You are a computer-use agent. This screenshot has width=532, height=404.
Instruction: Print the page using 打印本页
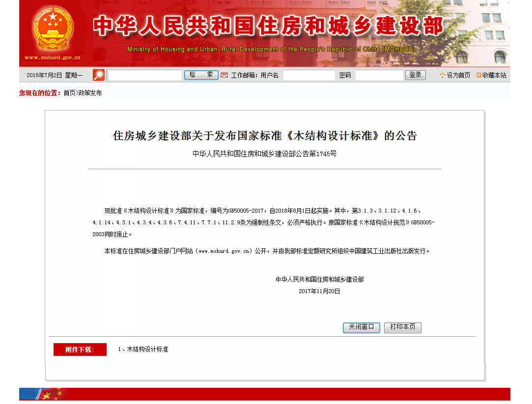click(x=403, y=327)
